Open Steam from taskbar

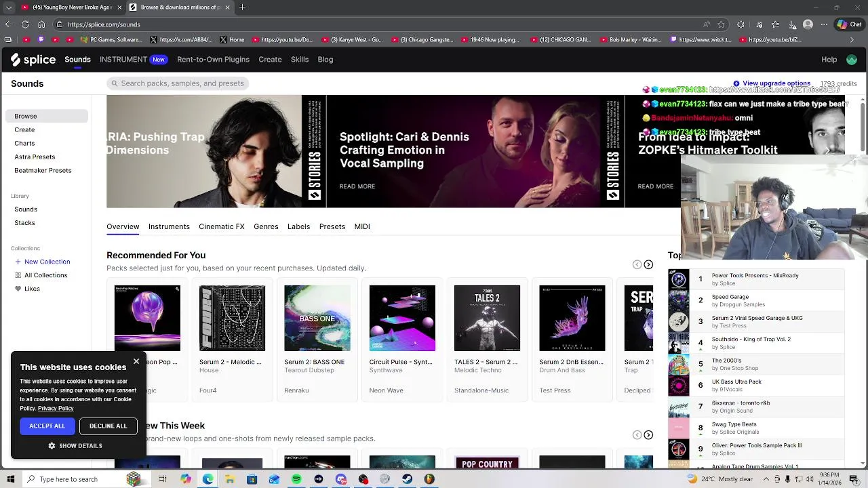coord(407,479)
